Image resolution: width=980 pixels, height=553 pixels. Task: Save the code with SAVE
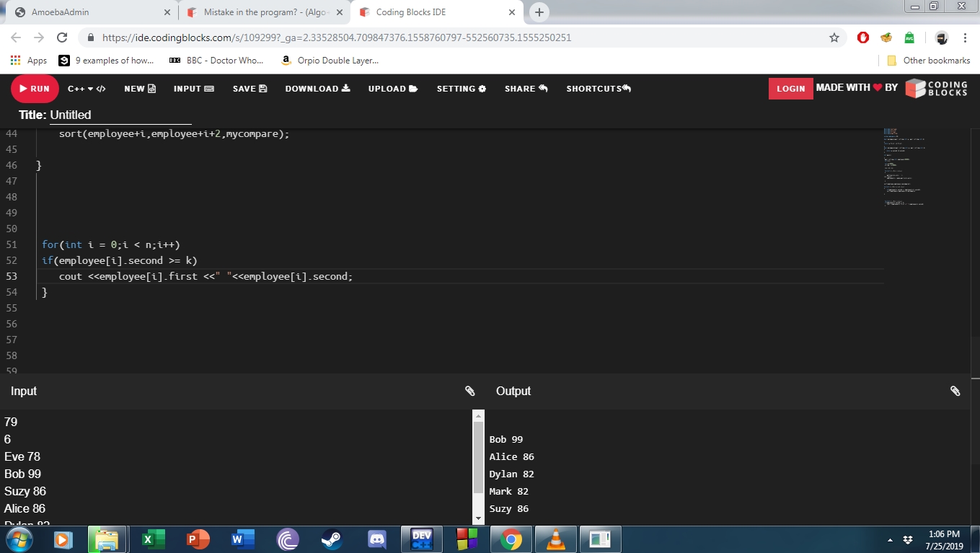[x=250, y=89]
